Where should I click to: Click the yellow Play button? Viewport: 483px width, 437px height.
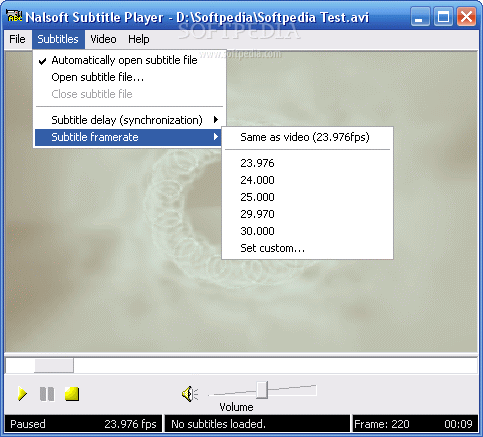22,394
